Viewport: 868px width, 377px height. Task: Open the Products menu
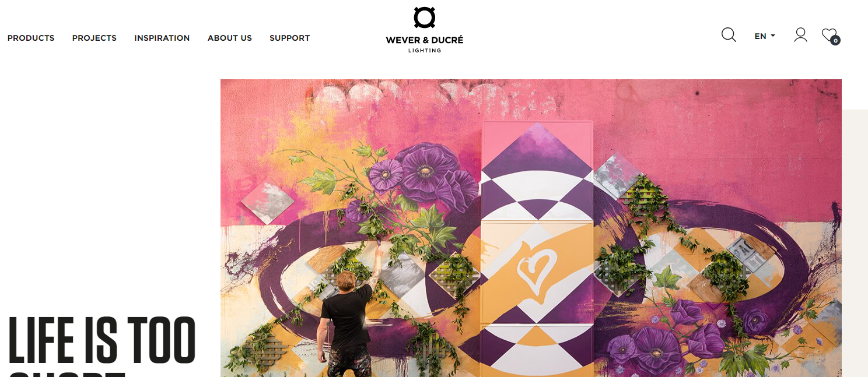pyautogui.click(x=31, y=38)
